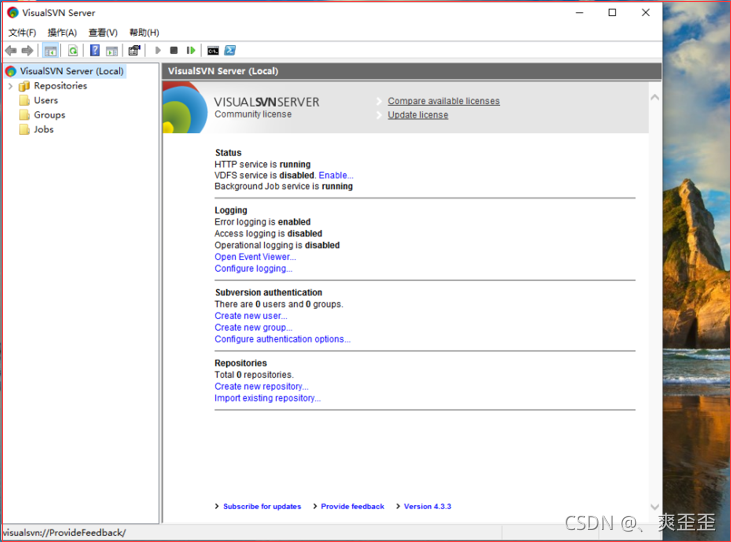
Task: Select the Jobs folder in tree
Action: pyautogui.click(x=43, y=129)
